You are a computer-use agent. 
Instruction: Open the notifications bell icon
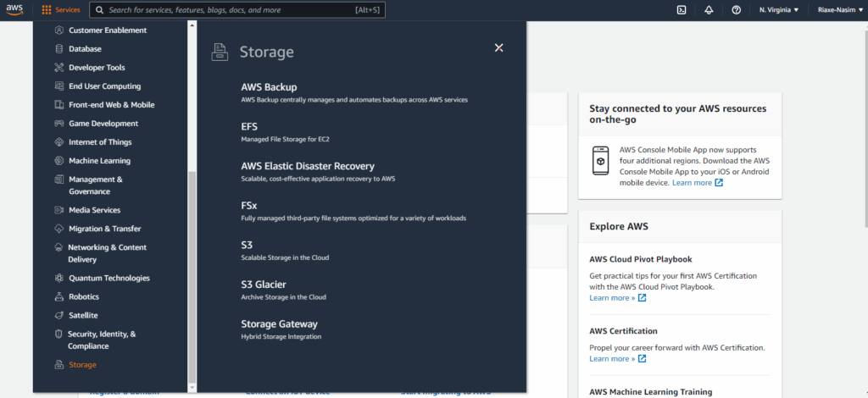click(709, 10)
